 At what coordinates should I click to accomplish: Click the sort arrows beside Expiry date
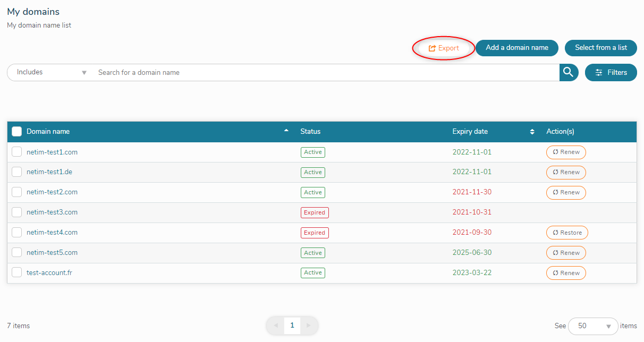tap(532, 131)
